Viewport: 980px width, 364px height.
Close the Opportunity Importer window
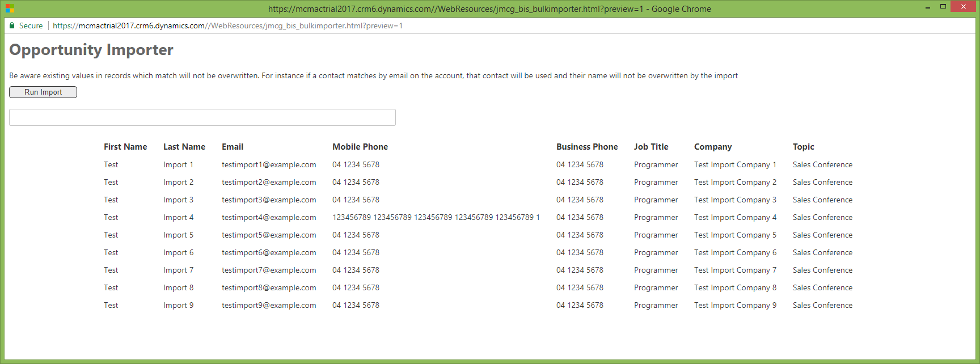pos(963,7)
